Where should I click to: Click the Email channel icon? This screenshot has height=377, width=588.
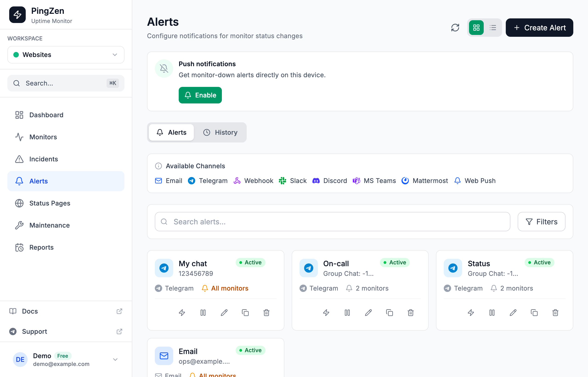pos(158,180)
